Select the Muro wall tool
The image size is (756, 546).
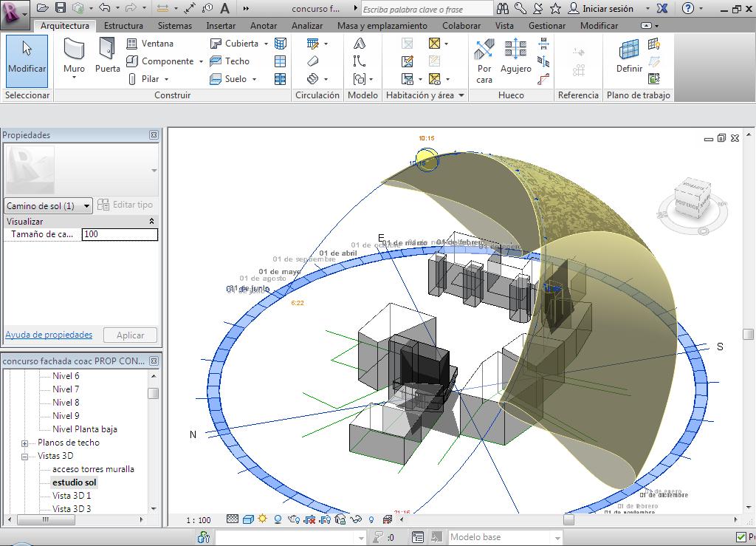[74, 57]
